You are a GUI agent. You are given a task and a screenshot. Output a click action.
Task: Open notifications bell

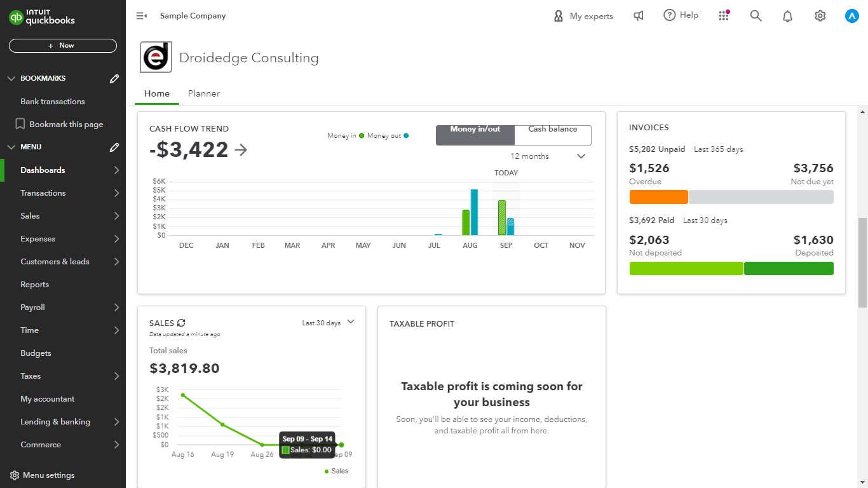787,16
